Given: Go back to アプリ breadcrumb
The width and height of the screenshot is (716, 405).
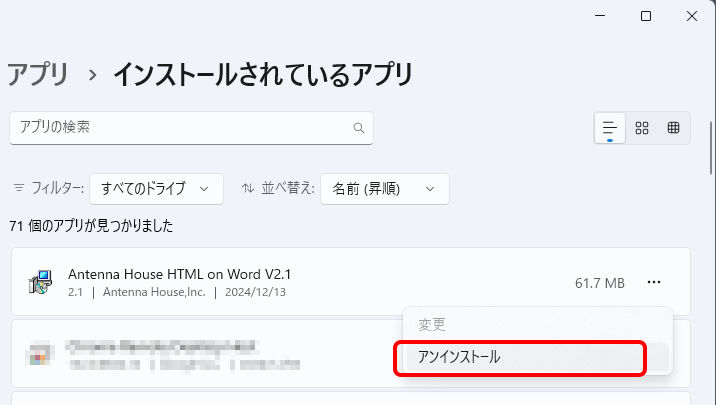Looking at the screenshot, I should point(37,74).
